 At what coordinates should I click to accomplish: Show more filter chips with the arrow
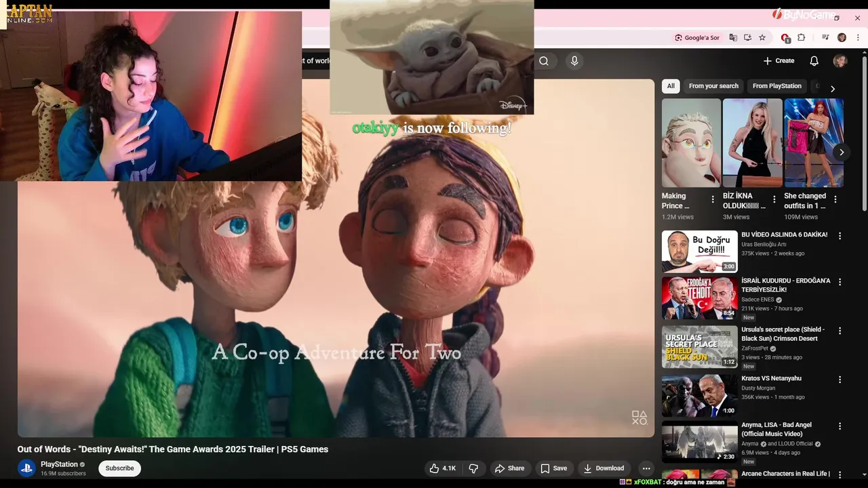833,89
